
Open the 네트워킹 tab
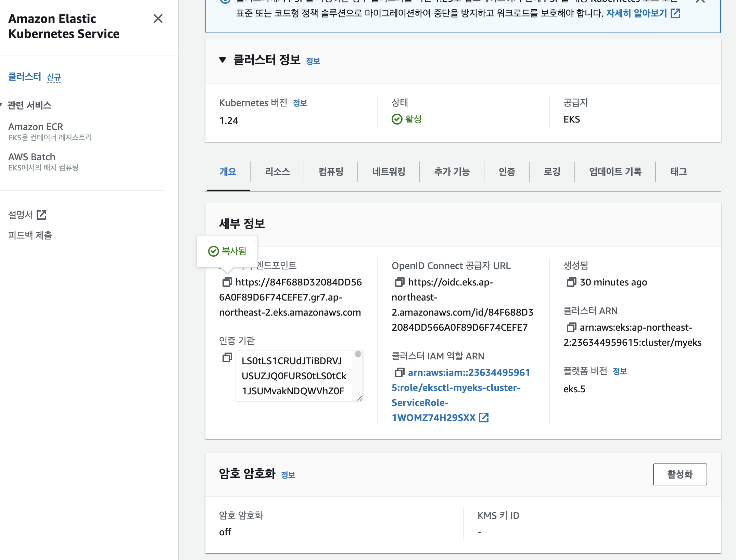click(389, 171)
